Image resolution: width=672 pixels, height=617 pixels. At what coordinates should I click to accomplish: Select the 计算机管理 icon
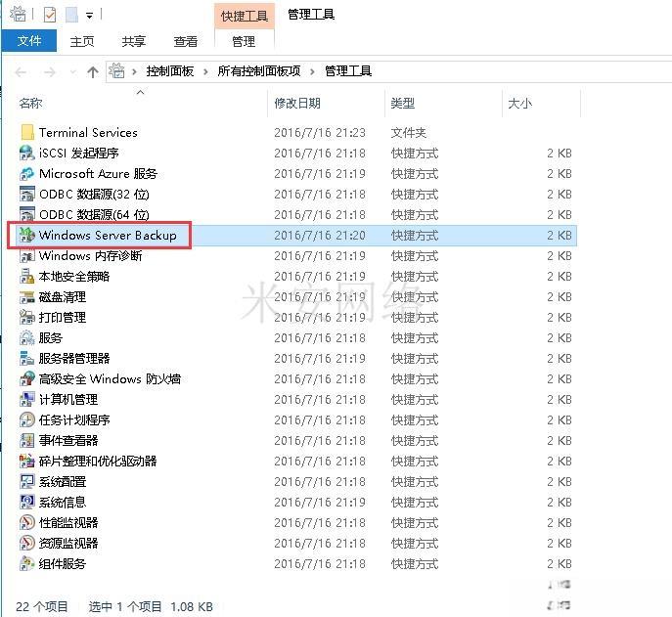[x=27, y=399]
